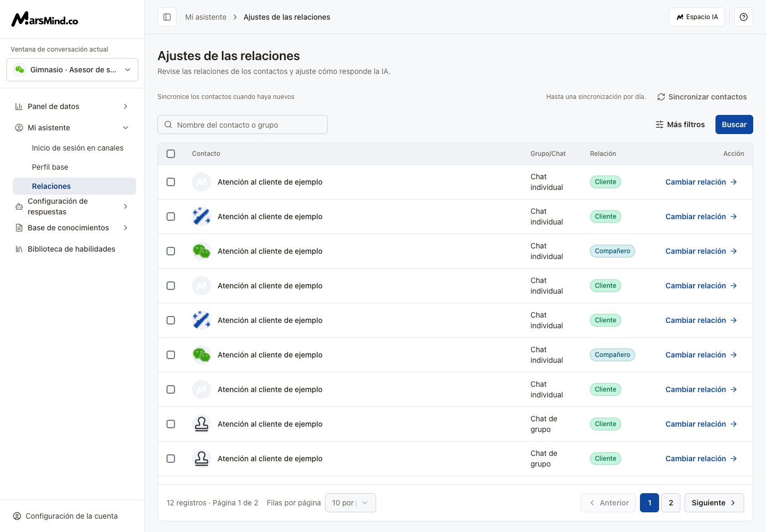
Task: Click the Mi asistente breadcrumb link
Action: (206, 17)
